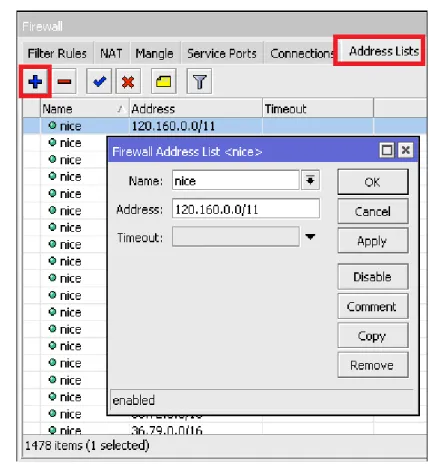The image size is (429, 465).
Task: Click the 1478 items status bar text
Action: pyautogui.click(x=87, y=445)
